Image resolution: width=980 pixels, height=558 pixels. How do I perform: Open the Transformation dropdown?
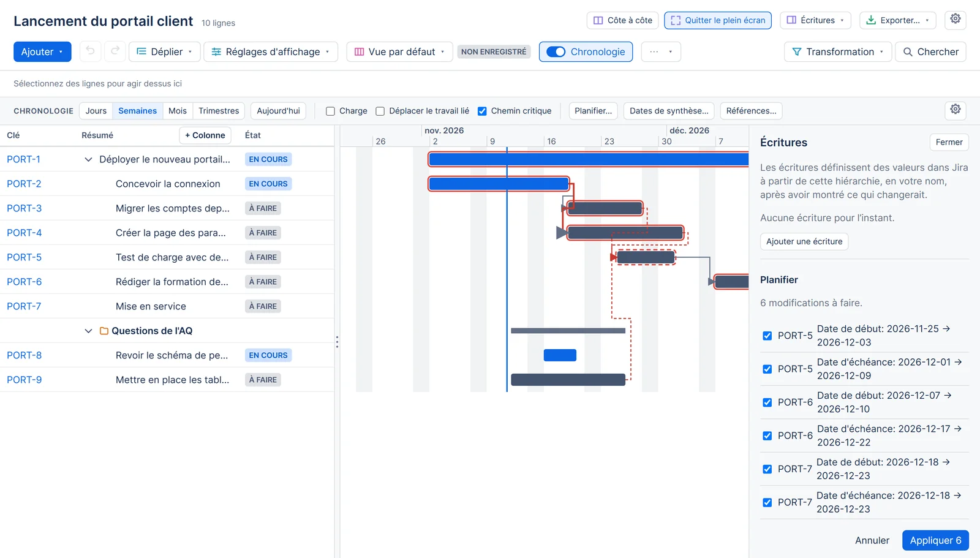coord(837,51)
